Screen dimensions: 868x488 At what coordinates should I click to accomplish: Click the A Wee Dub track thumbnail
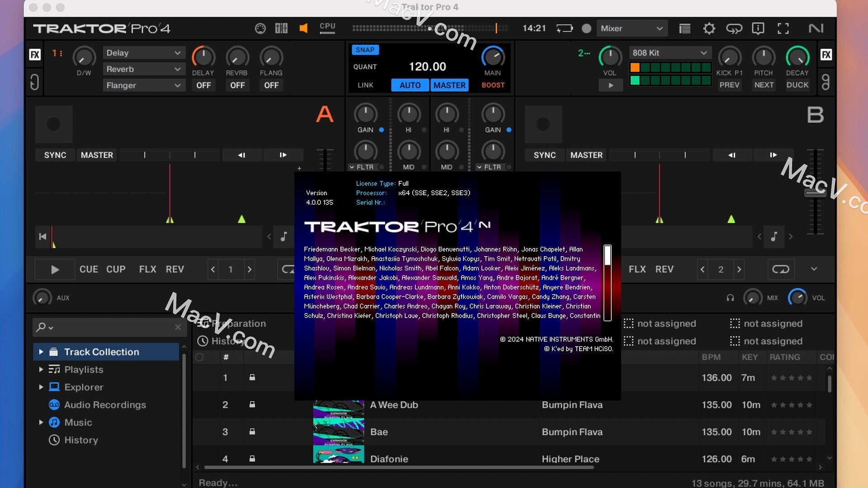[x=337, y=404]
